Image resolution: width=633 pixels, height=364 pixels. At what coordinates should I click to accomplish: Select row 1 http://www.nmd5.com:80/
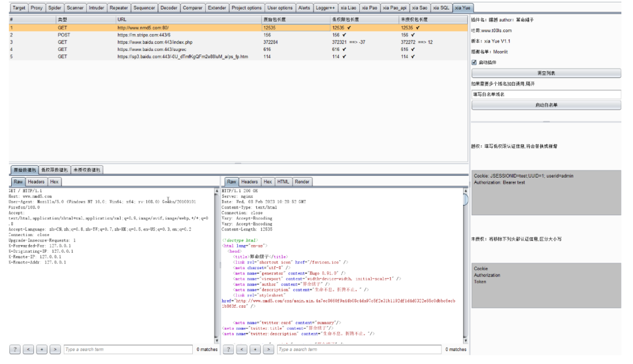pos(238,28)
